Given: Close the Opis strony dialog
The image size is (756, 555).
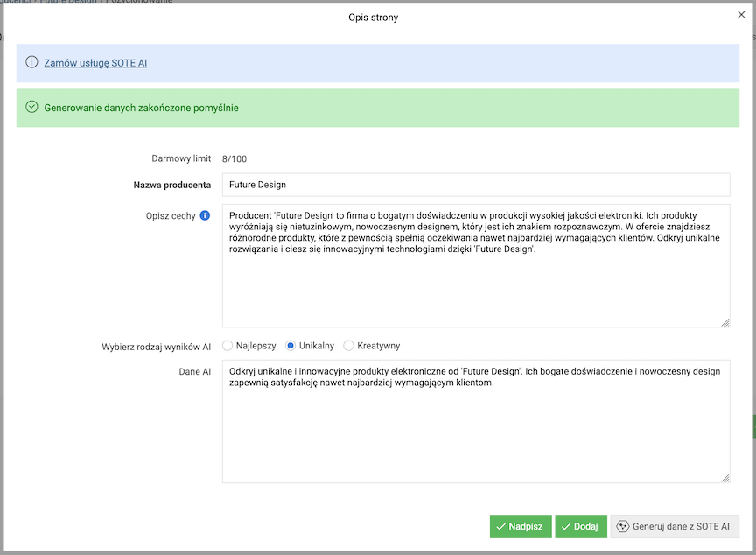Looking at the screenshot, I should coord(741,15).
